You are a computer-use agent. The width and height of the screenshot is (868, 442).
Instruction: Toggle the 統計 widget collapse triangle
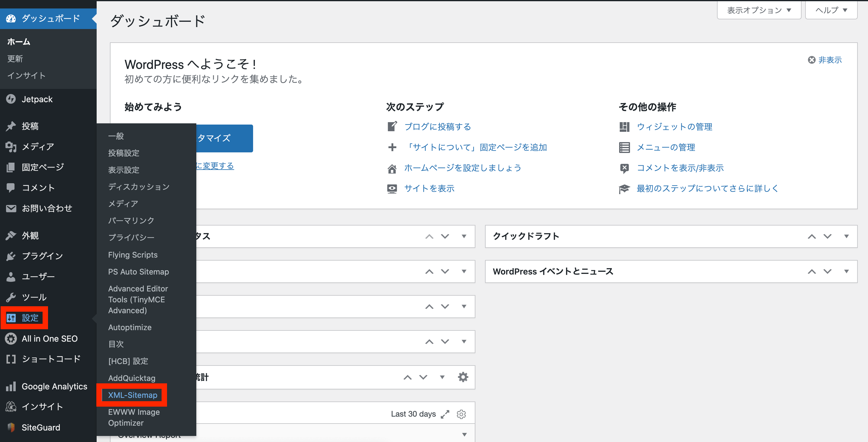tap(442, 377)
